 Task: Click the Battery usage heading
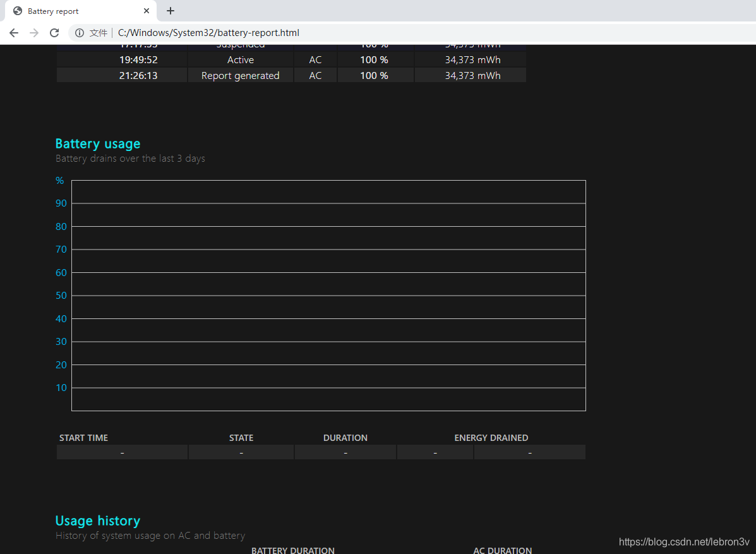tap(98, 143)
